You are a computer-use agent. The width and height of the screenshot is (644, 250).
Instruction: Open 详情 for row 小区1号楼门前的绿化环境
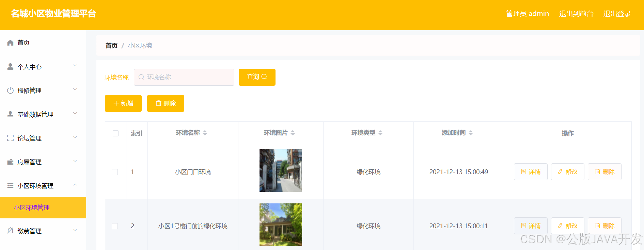pyautogui.click(x=531, y=226)
